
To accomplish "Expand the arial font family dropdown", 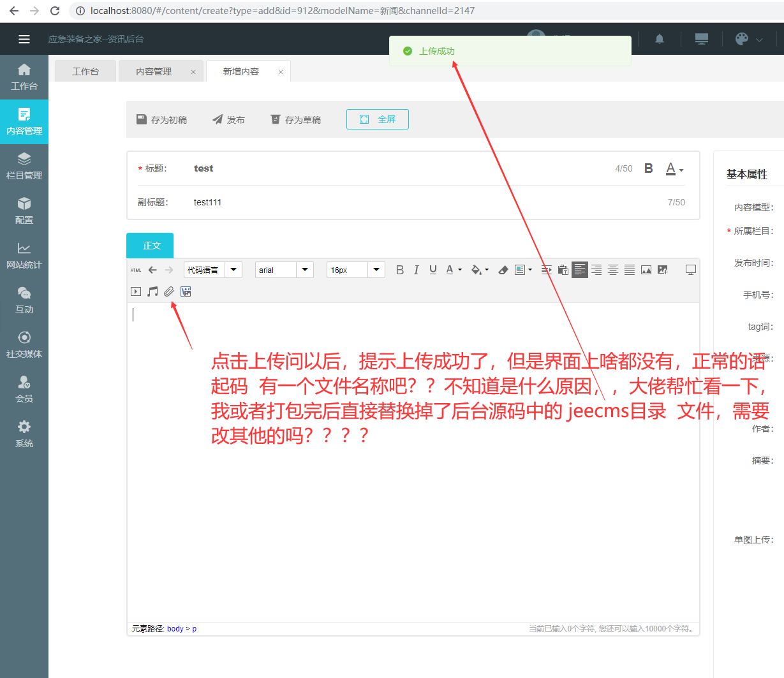I will tap(305, 270).
